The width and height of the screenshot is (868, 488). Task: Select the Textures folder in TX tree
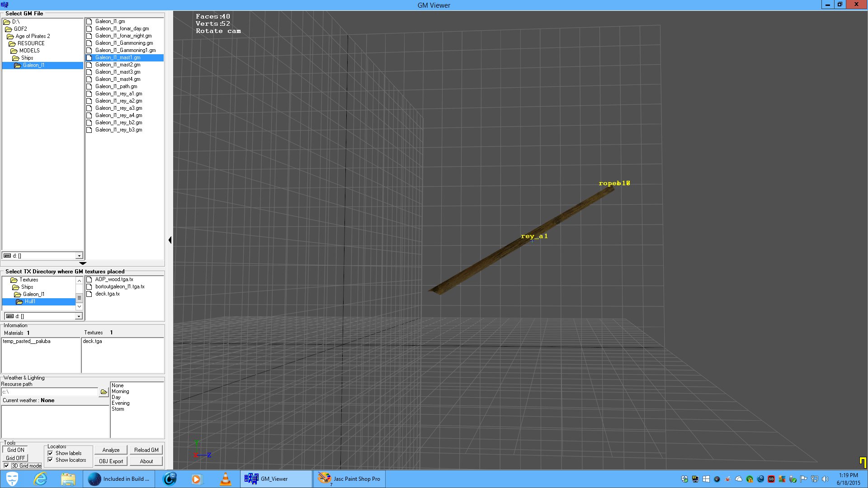coord(28,280)
